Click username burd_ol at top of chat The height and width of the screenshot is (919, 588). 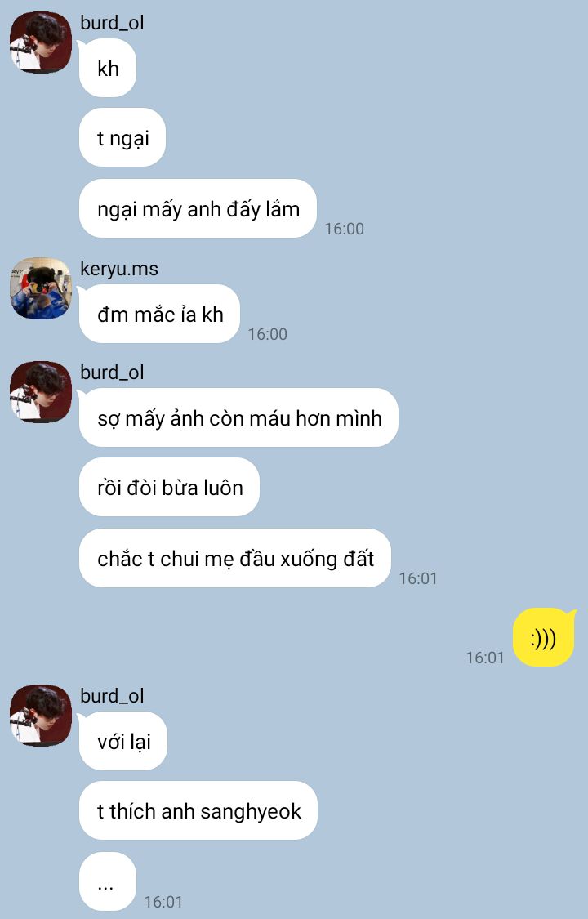coord(112,23)
